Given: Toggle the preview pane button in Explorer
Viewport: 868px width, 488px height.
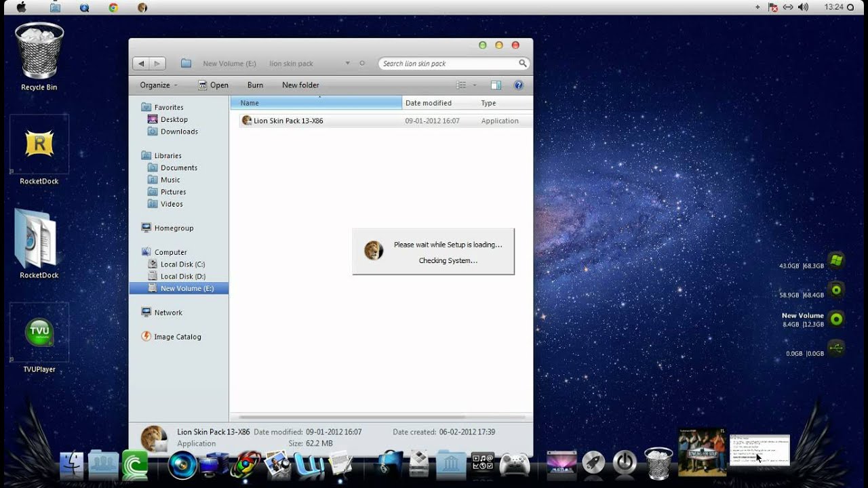Looking at the screenshot, I should tap(496, 85).
